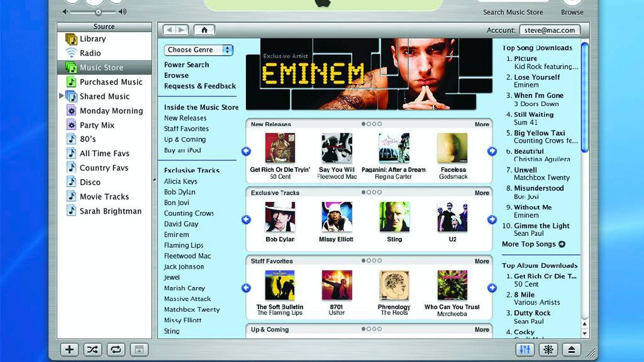Turn on repeat mode
The width and height of the screenshot is (644, 362).
116,349
